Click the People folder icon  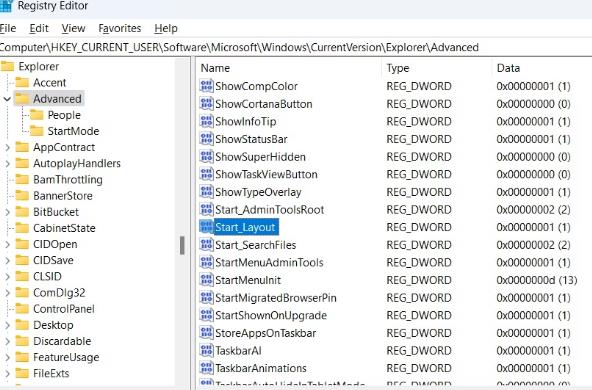click(x=37, y=115)
